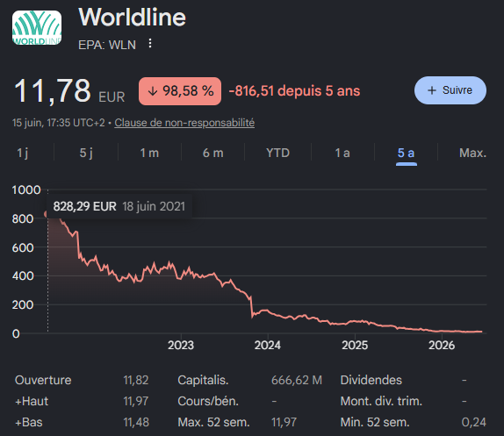Select the 5 j time range tab
This screenshot has height=436, width=504.
[x=86, y=153]
